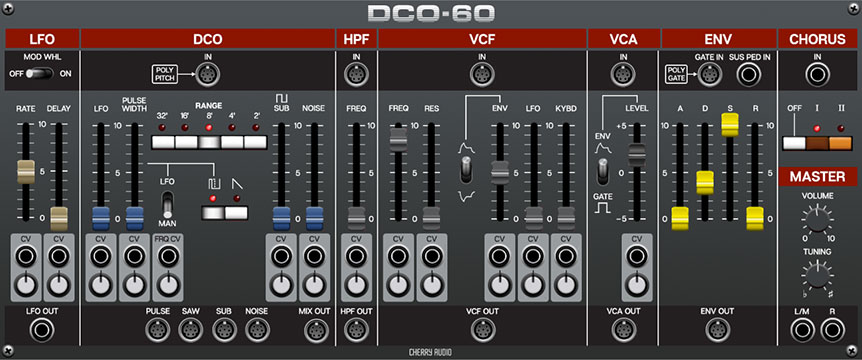Click the VCF KYBD CV attenuator knob

(566, 285)
